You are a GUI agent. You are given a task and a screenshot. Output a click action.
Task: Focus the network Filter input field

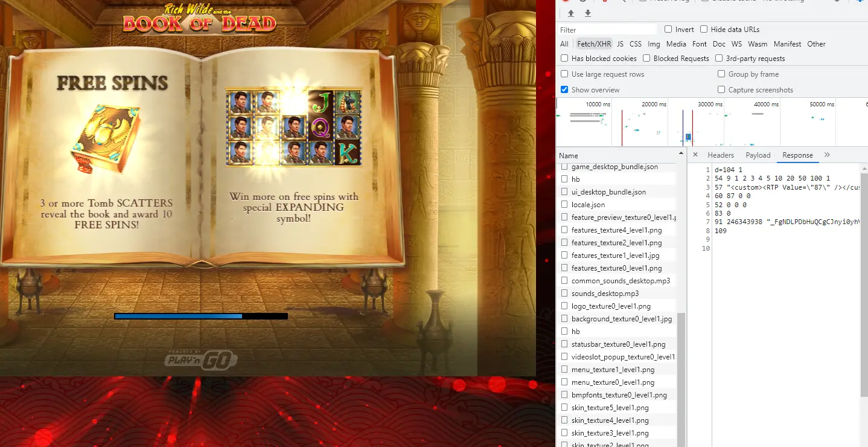coord(607,30)
